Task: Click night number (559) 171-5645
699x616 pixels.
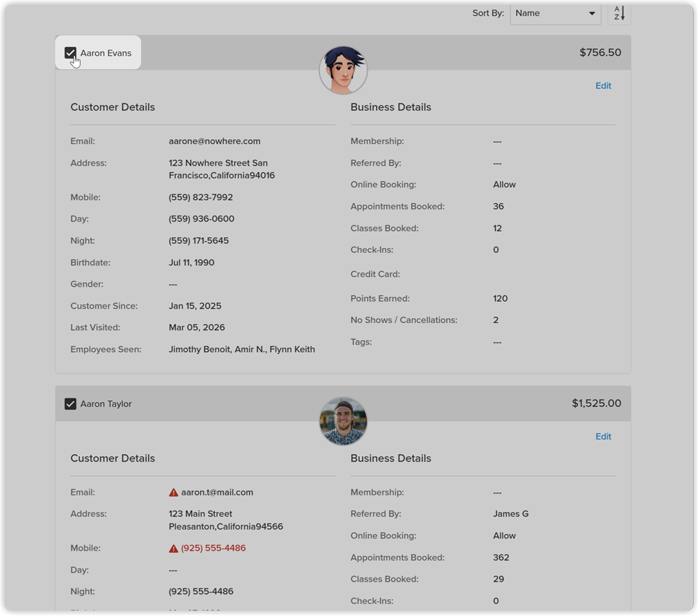Action: tap(199, 241)
